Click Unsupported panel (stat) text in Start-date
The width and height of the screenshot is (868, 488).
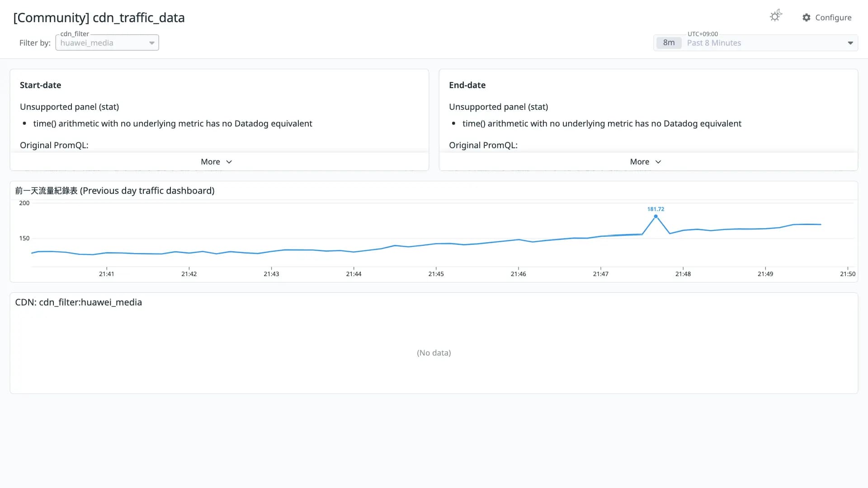coord(69,107)
